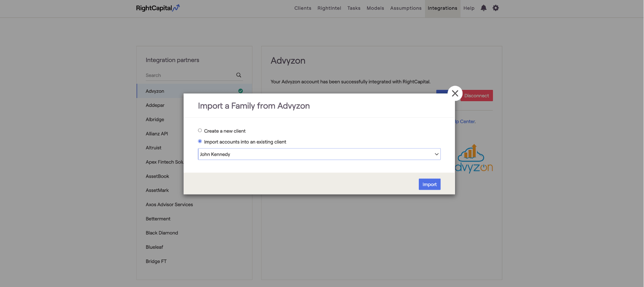
Task: Open the notifications bell icon
Action: click(483, 8)
